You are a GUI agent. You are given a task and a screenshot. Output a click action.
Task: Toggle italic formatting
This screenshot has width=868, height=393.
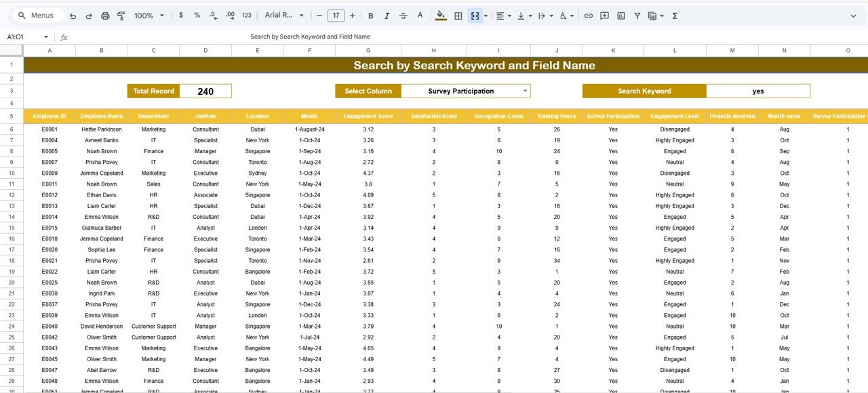click(387, 15)
